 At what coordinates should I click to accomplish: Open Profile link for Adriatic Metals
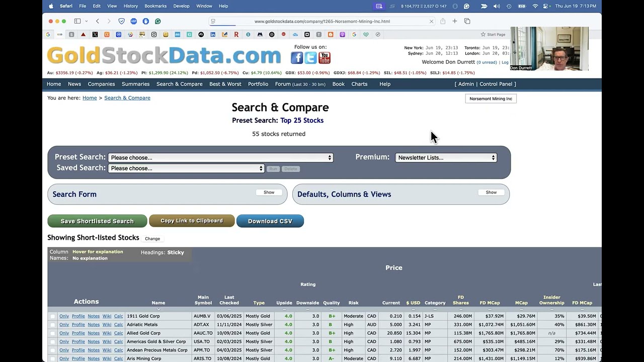click(78, 325)
